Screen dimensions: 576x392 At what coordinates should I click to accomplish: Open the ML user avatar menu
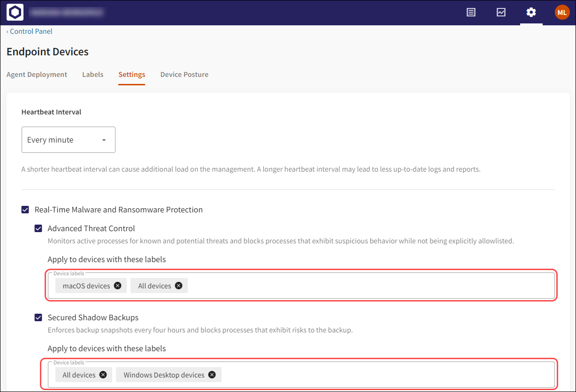click(x=562, y=13)
